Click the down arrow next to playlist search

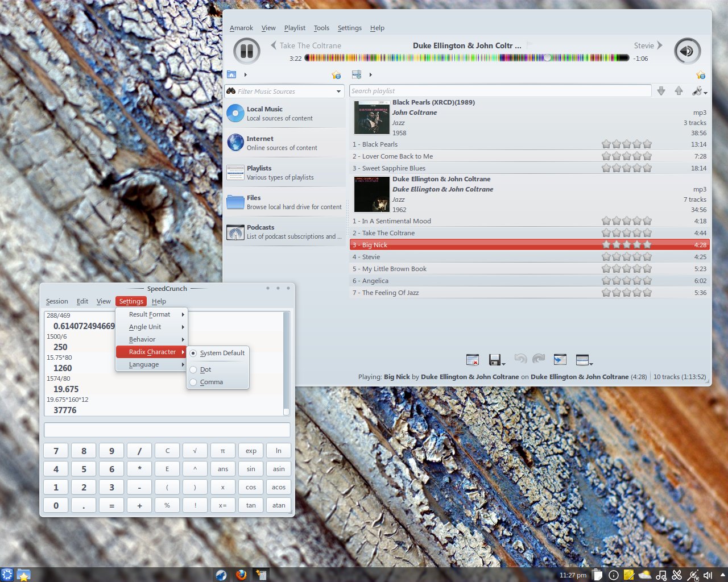pyautogui.click(x=661, y=91)
